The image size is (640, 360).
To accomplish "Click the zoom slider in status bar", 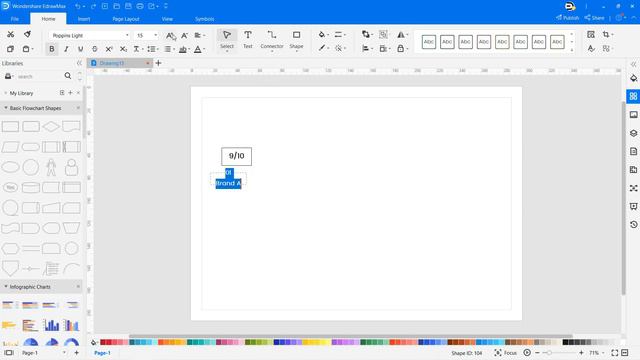I will [559, 353].
